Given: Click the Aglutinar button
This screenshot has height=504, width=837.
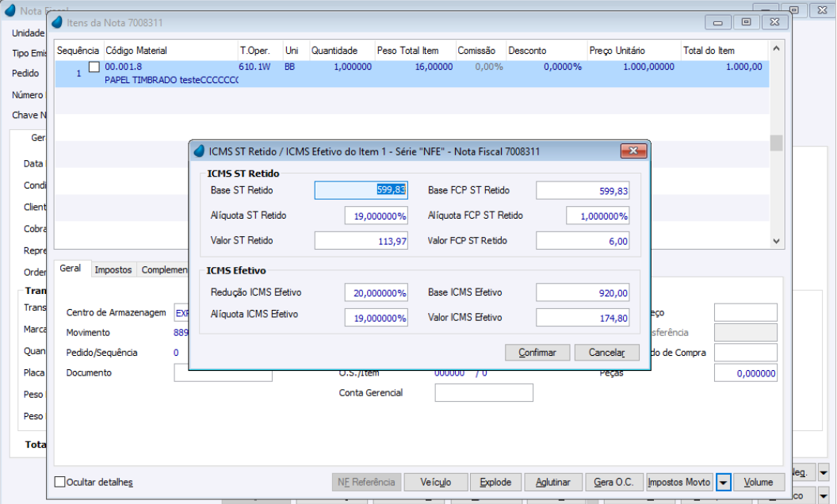Looking at the screenshot, I should [553, 482].
